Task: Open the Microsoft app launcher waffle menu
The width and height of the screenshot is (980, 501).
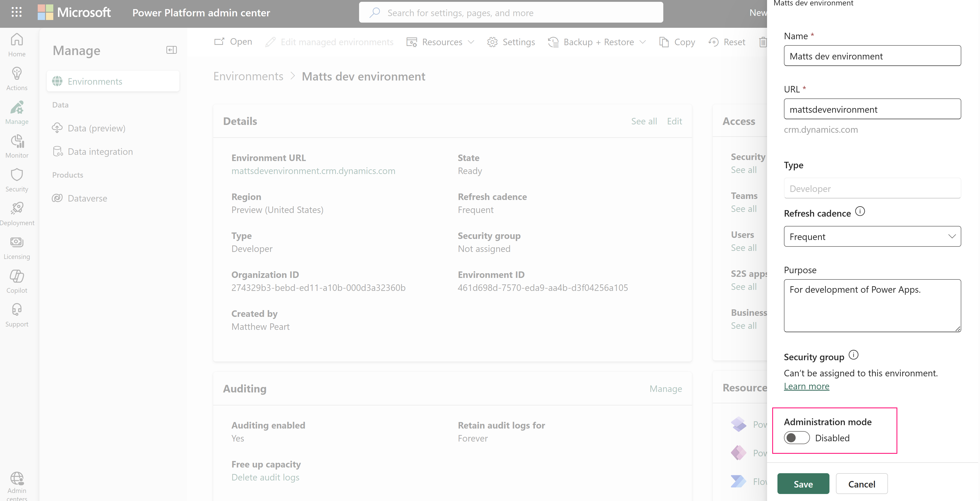Action: pos(16,12)
